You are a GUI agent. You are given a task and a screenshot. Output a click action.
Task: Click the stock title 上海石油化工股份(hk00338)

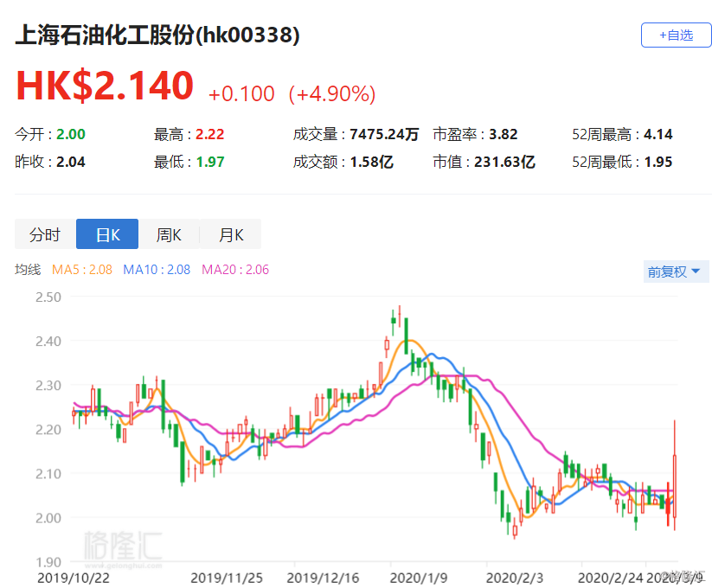(157, 35)
